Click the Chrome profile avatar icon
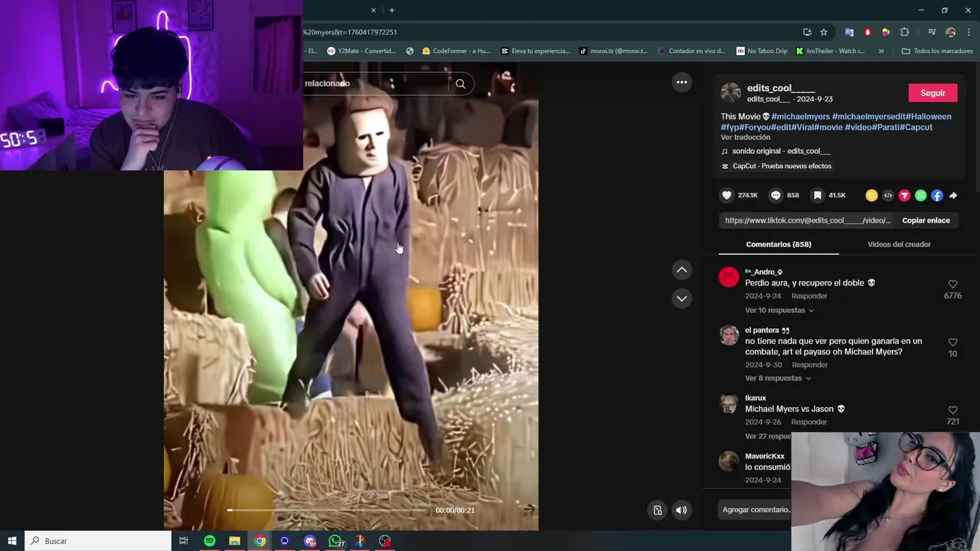The image size is (980, 551). (x=950, y=32)
